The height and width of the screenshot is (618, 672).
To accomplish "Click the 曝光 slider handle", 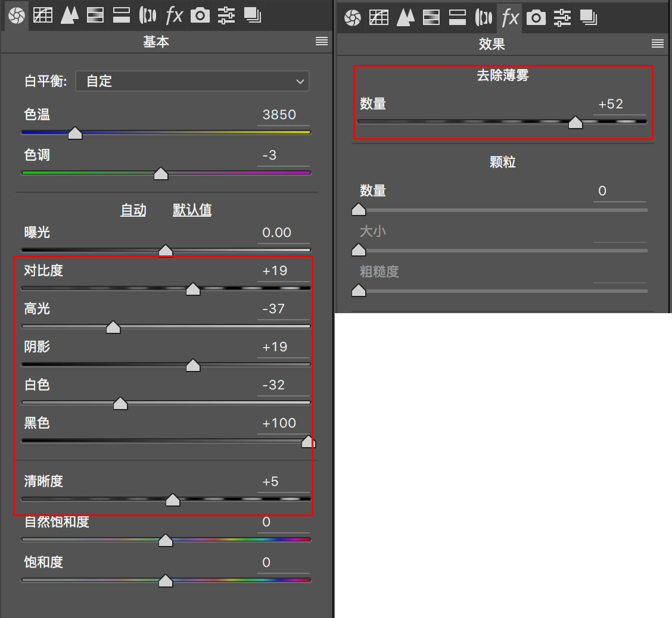I will (166, 251).
